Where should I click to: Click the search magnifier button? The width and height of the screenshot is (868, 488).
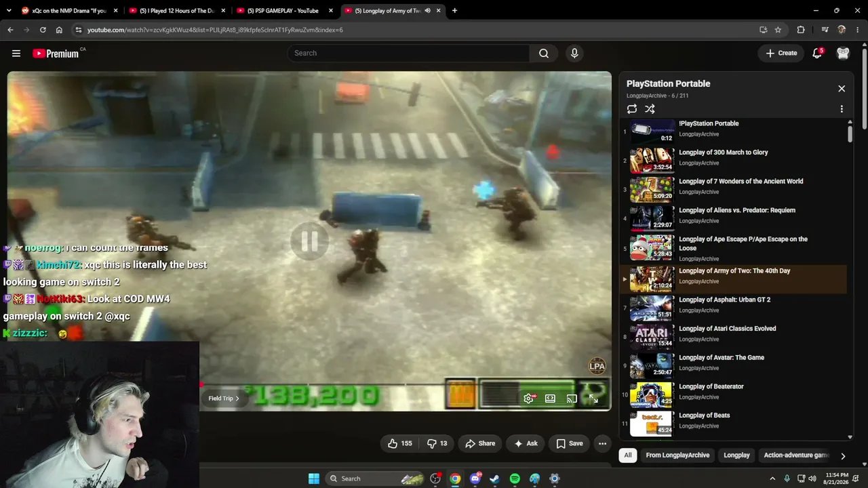pyautogui.click(x=544, y=54)
